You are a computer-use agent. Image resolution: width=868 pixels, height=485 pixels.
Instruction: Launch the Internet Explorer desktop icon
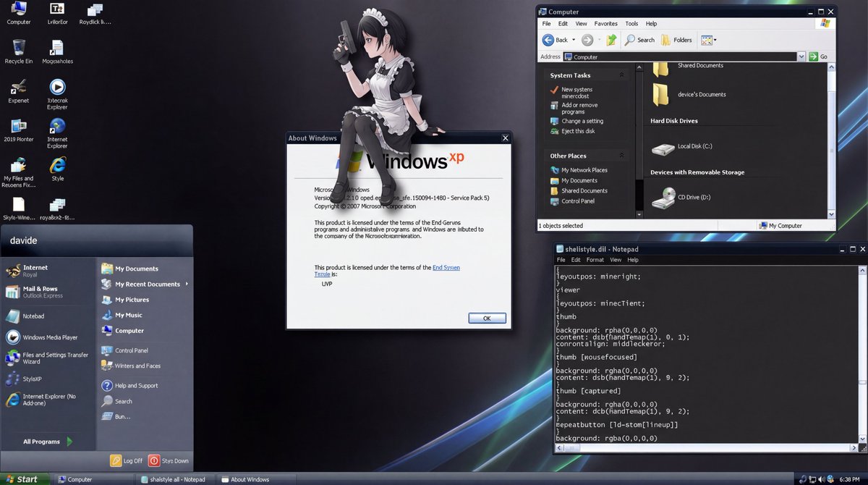point(57,132)
